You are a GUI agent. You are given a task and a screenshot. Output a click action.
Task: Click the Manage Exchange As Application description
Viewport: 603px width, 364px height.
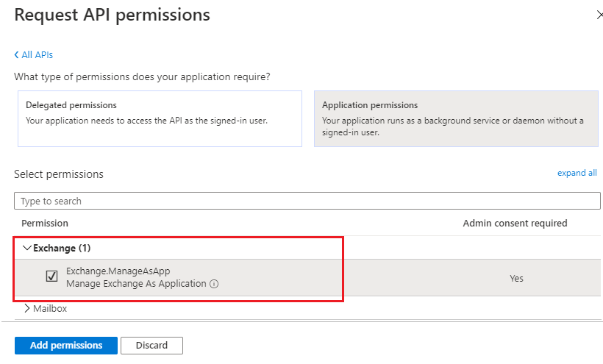[136, 284]
